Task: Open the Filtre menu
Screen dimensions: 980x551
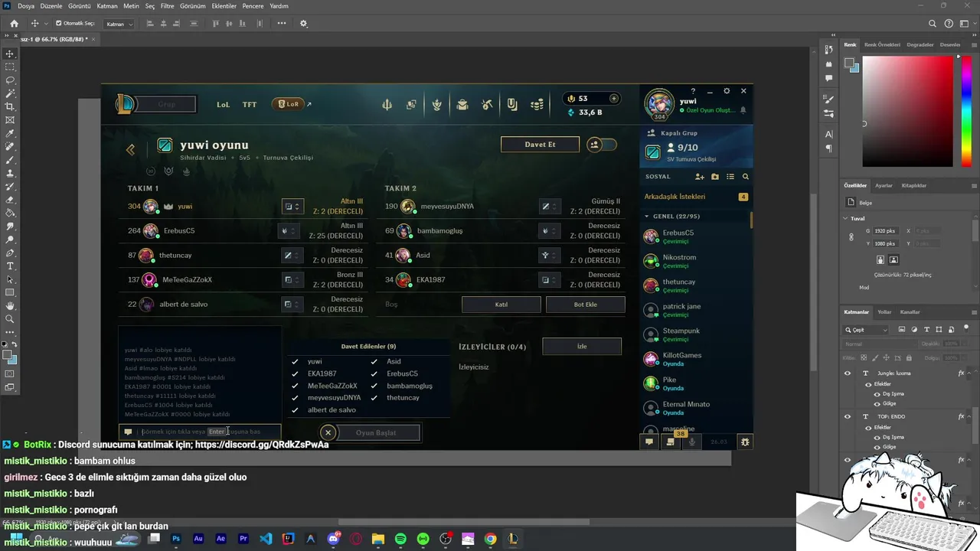Action: [x=167, y=5]
